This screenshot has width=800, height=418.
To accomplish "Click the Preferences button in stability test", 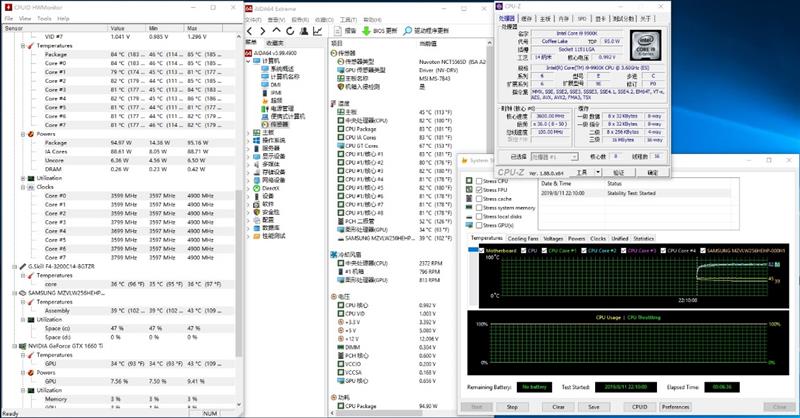I will (x=675, y=407).
